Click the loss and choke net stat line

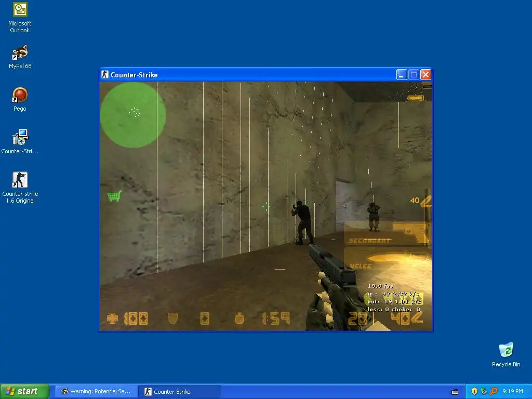tap(394, 310)
